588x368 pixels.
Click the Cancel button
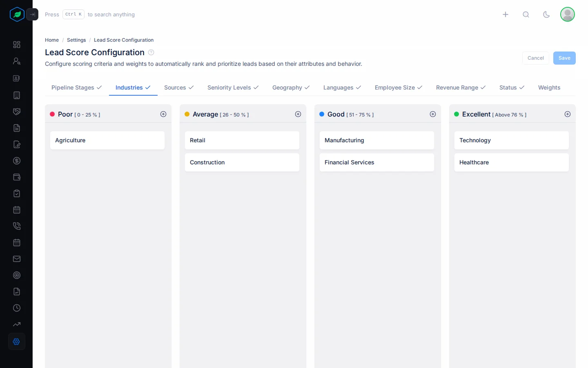click(536, 58)
